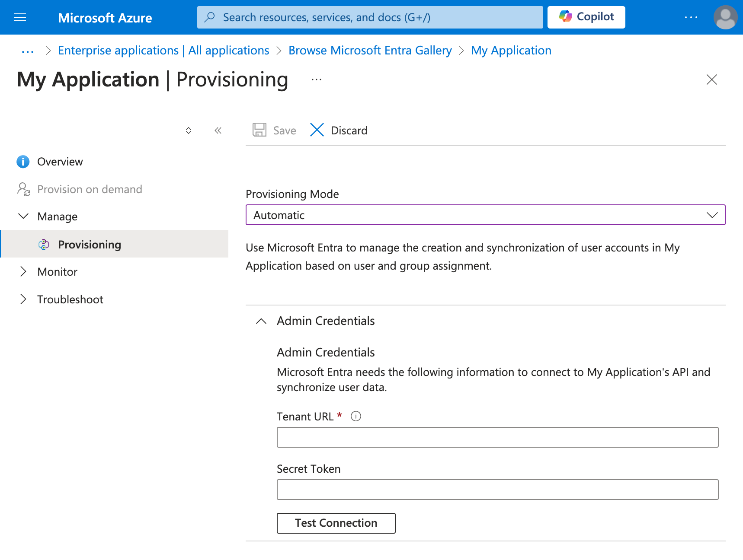Open Copilot assistant

point(586,17)
